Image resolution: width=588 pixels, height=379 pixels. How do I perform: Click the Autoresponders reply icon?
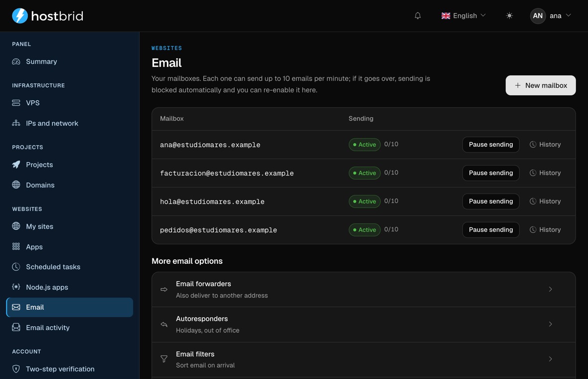pyautogui.click(x=164, y=324)
